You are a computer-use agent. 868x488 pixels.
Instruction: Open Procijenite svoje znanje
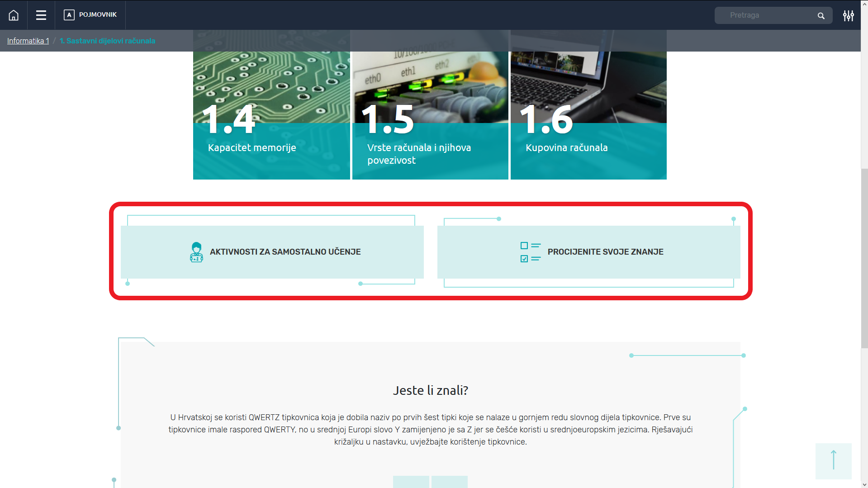tap(605, 252)
